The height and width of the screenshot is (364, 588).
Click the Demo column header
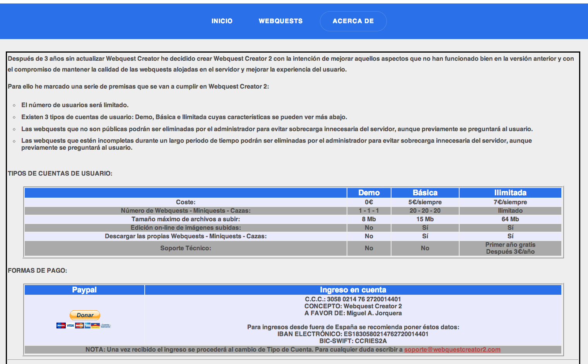369,193
